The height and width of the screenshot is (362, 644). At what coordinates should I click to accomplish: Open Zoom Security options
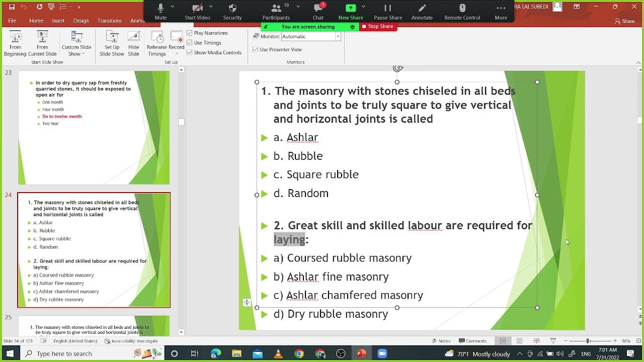(232, 12)
